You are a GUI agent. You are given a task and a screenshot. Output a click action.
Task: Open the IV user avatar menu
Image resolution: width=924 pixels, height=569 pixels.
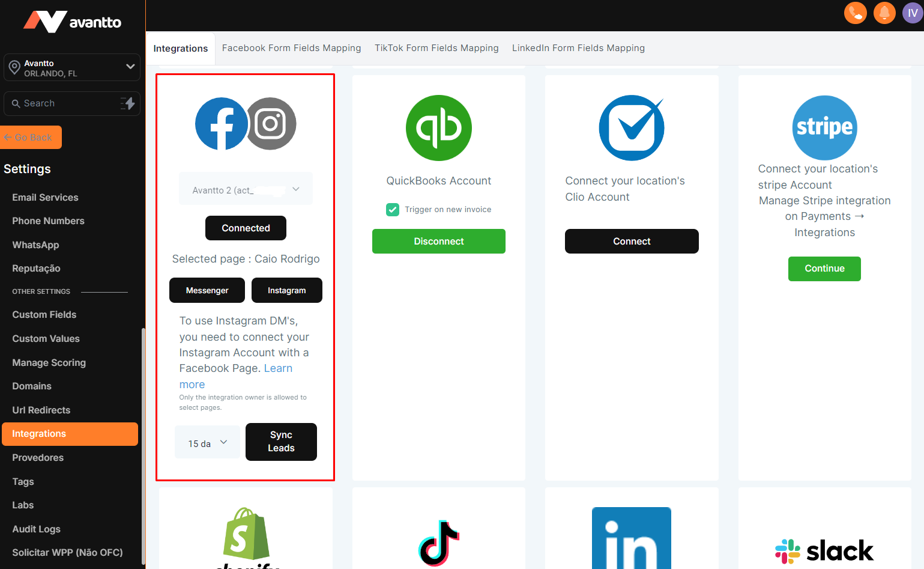(x=912, y=13)
